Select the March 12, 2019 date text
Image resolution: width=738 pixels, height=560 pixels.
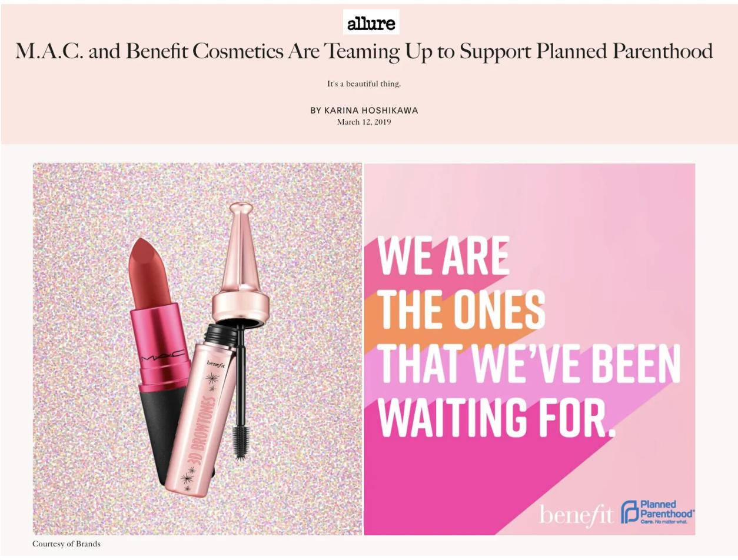364,122
